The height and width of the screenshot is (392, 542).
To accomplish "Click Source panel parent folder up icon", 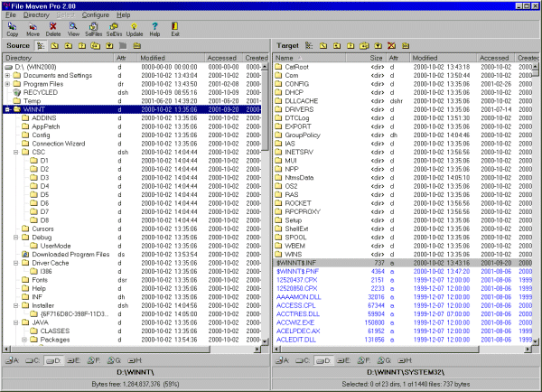I will tap(82, 46).
